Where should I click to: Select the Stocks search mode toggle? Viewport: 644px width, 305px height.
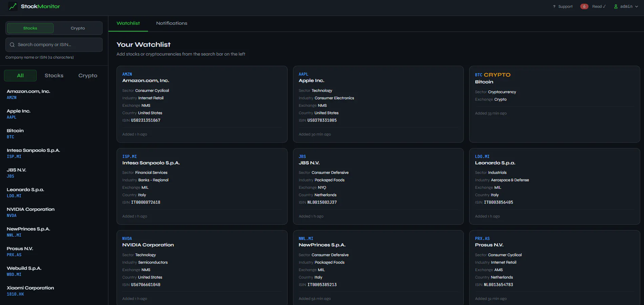30,28
